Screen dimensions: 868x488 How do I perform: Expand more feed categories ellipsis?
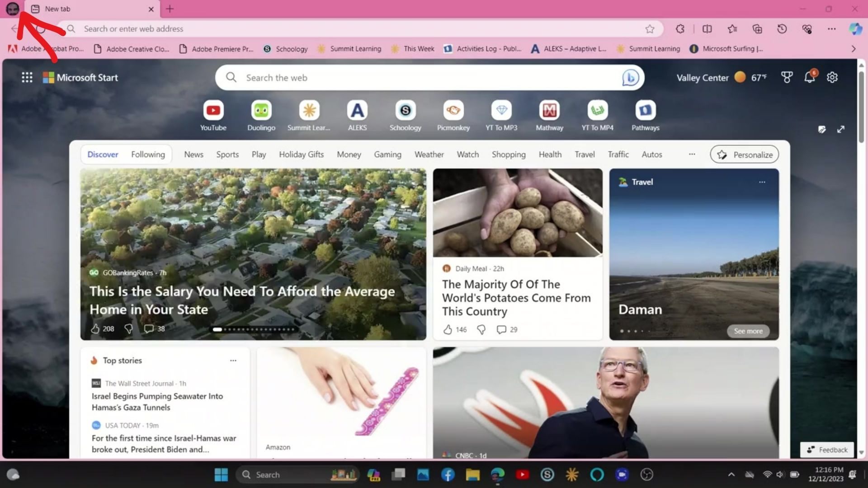(692, 155)
